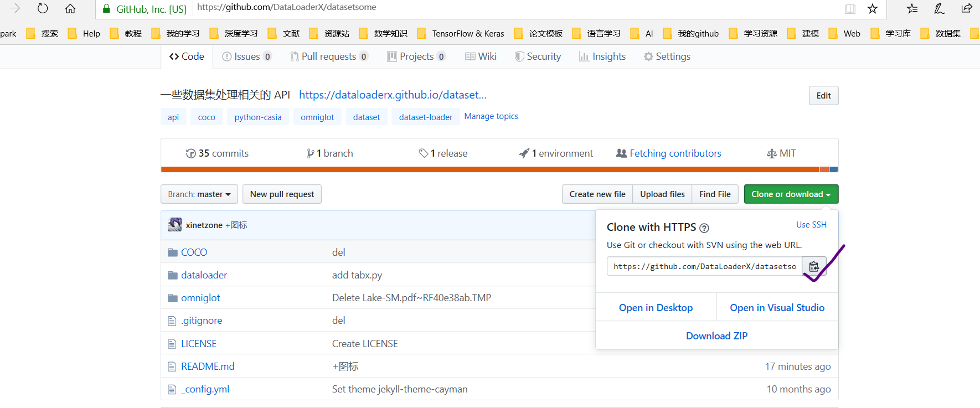Select the python-casia topic tag

tap(258, 117)
